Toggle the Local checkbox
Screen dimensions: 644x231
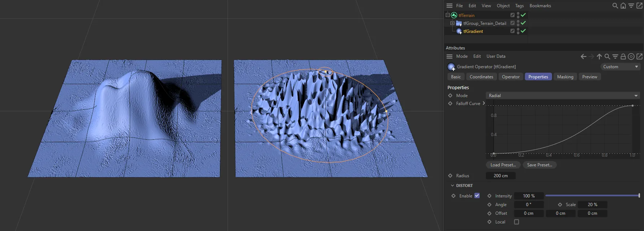517,222
